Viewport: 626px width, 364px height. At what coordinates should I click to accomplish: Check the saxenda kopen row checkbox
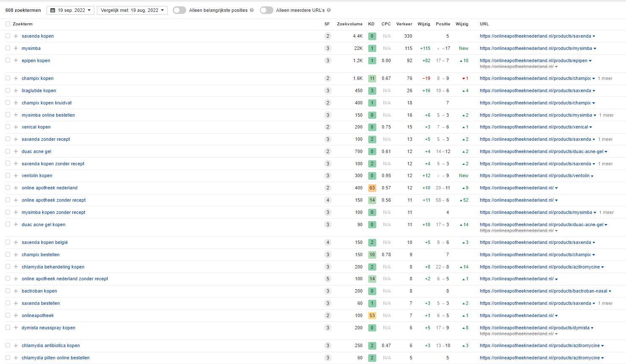pyautogui.click(x=8, y=36)
